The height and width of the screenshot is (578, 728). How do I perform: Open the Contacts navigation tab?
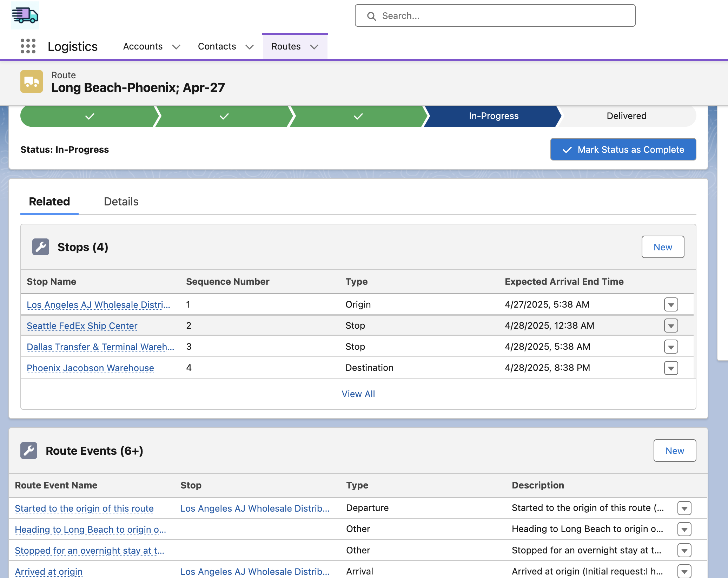click(217, 46)
